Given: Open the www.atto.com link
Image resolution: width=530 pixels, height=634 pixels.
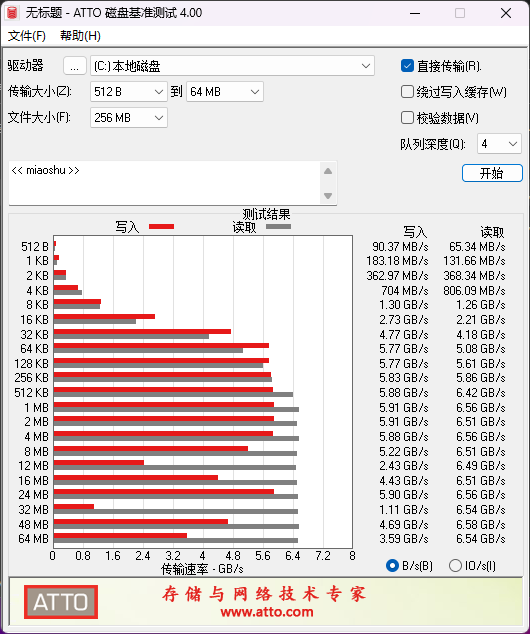Looking at the screenshot, I should pyautogui.click(x=267, y=612).
